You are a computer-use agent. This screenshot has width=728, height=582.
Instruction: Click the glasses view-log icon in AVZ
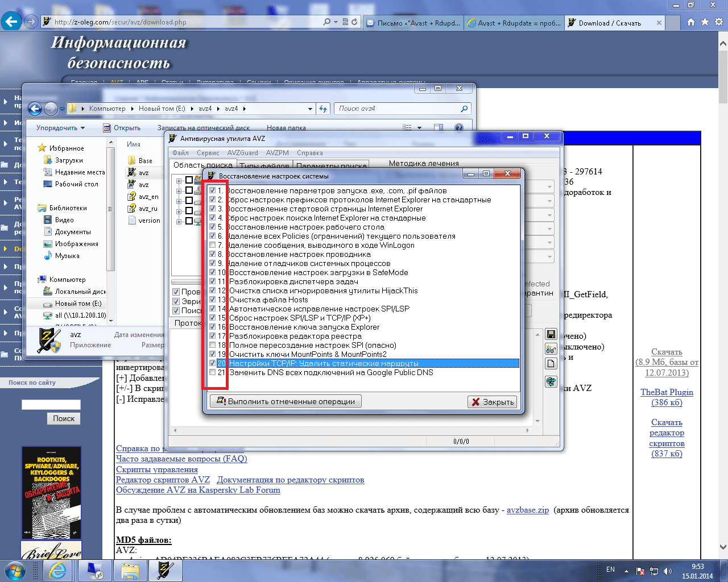click(551, 348)
